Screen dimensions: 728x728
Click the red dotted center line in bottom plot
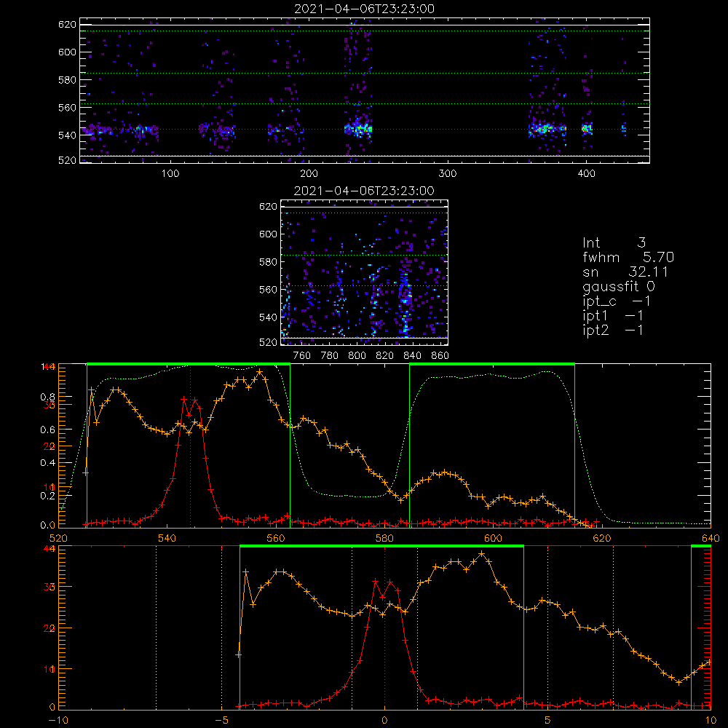(384, 628)
